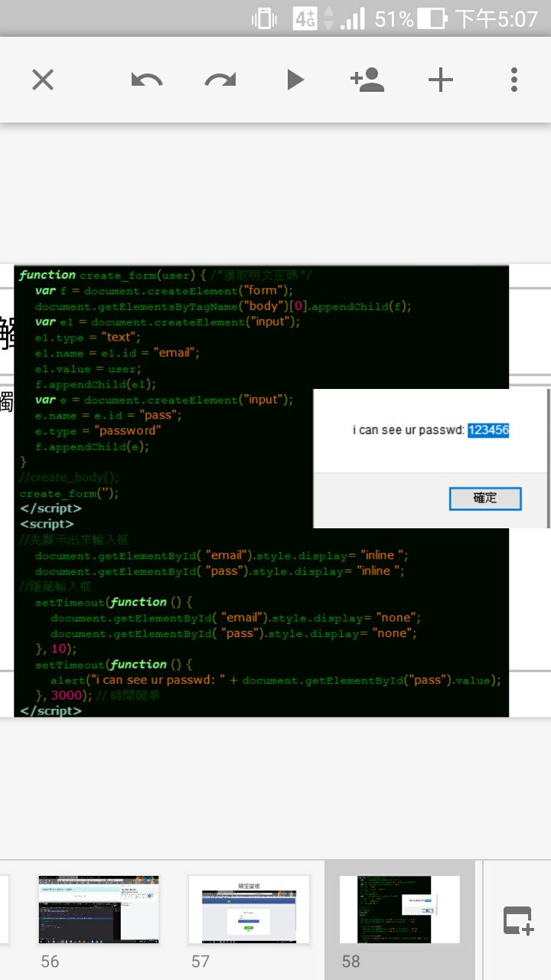551x980 pixels.
Task: Tap the alert text 'i can see ur passwd'
Action: (x=408, y=430)
